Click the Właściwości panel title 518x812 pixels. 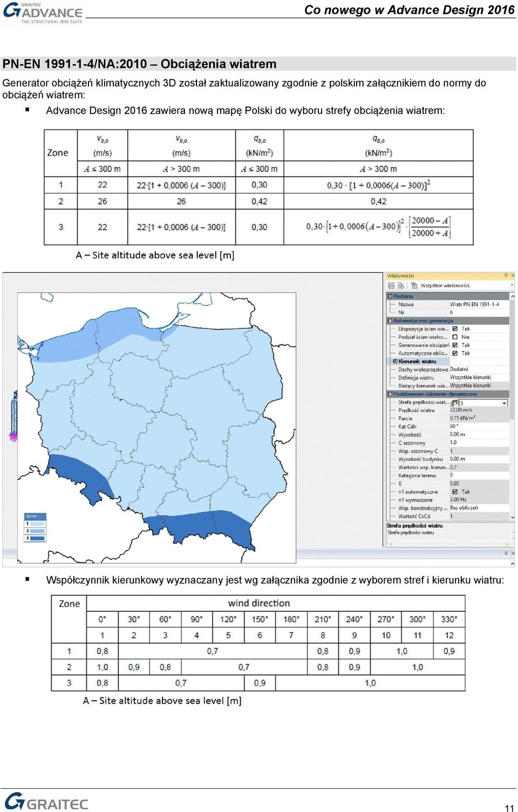tap(400, 276)
